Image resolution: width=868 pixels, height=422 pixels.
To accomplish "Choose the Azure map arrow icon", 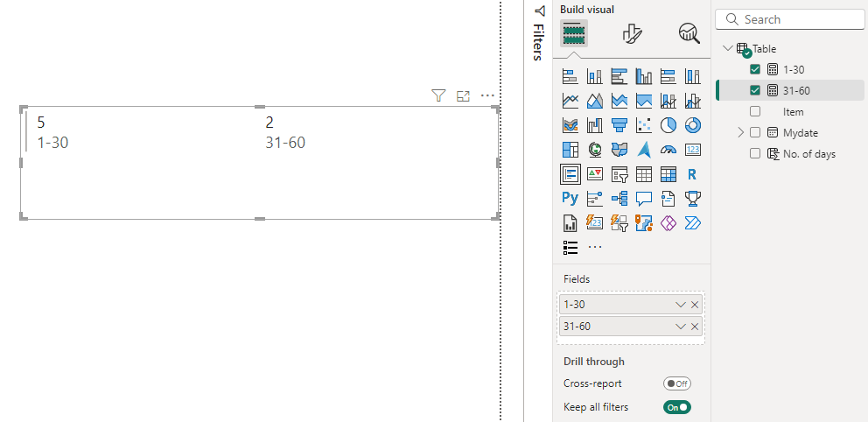I will point(644,150).
